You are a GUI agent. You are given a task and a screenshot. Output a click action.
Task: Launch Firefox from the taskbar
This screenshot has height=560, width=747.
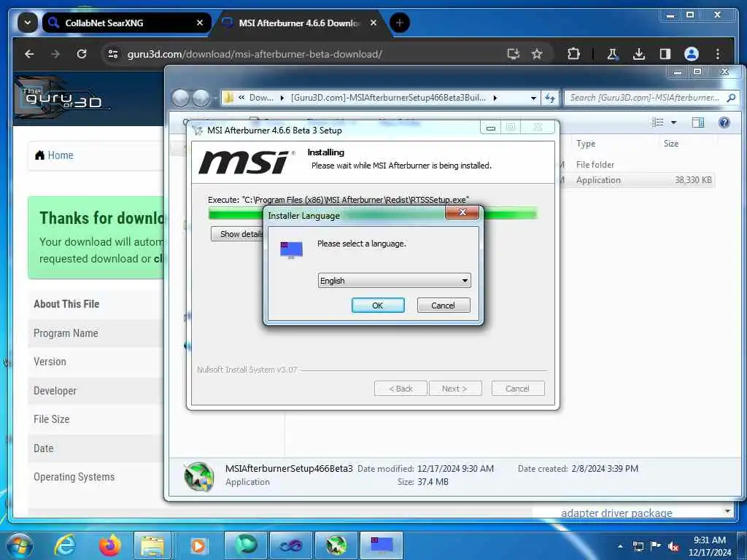click(x=110, y=545)
